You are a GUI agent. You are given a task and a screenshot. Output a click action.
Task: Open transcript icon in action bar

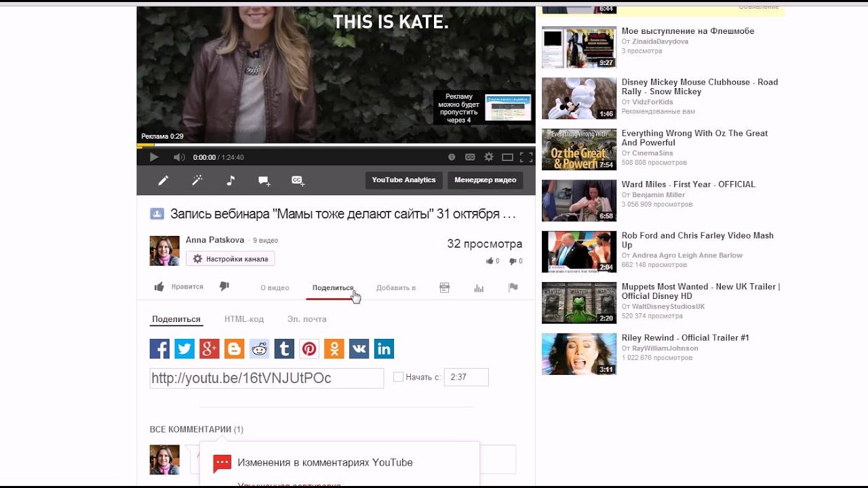(x=445, y=288)
